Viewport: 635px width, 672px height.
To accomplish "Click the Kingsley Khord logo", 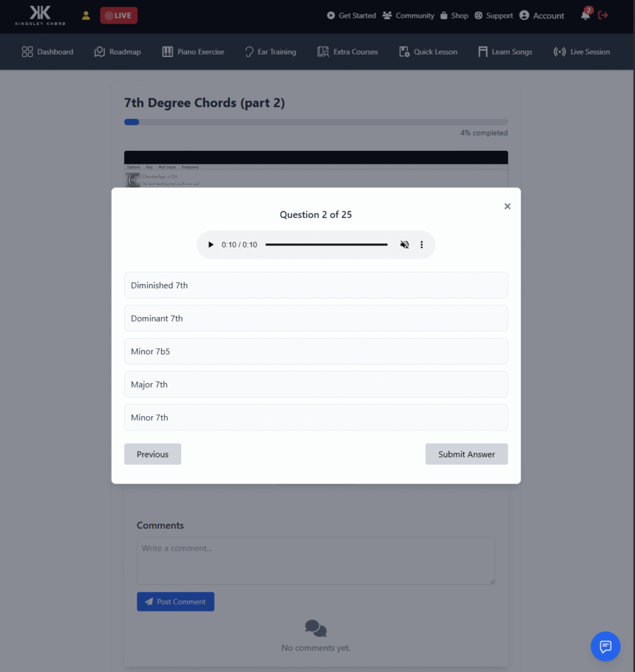I will [x=40, y=15].
